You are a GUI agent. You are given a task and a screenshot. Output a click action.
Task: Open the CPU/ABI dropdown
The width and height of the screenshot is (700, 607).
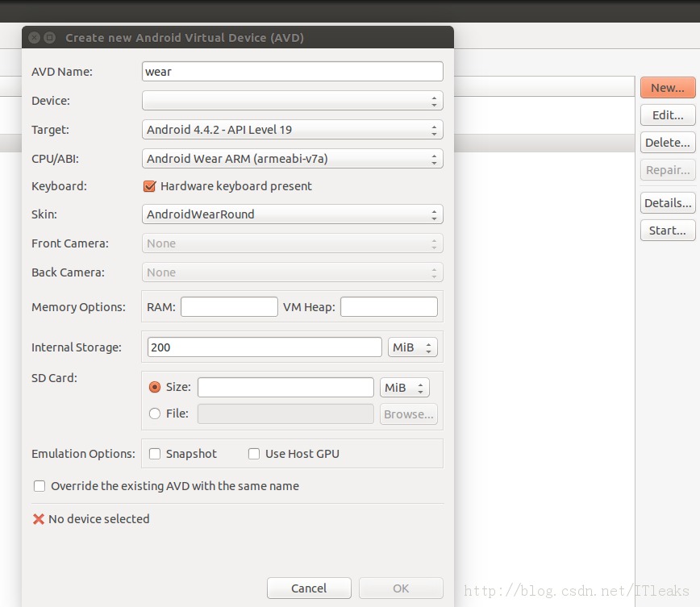293,159
